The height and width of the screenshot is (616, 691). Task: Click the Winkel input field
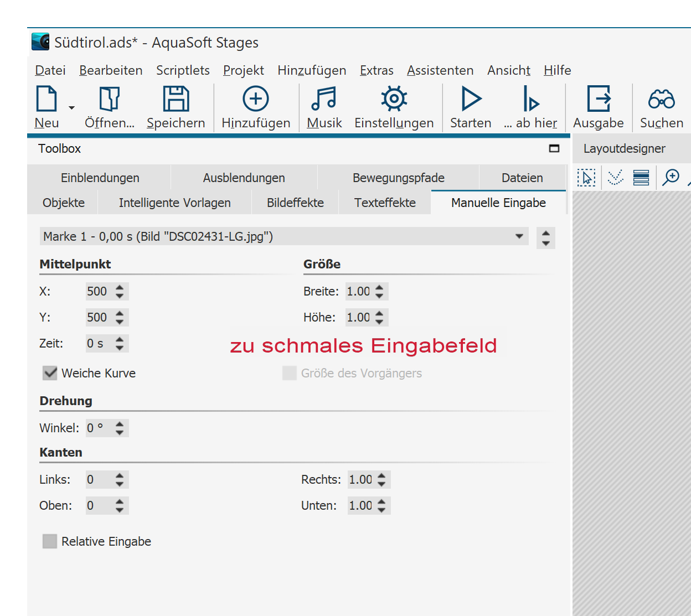click(99, 428)
